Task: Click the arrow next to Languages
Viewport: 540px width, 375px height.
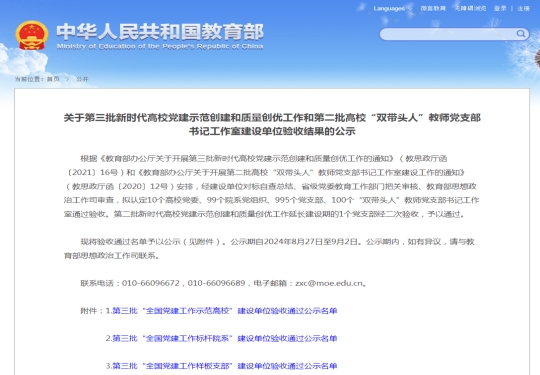Action: tap(410, 9)
